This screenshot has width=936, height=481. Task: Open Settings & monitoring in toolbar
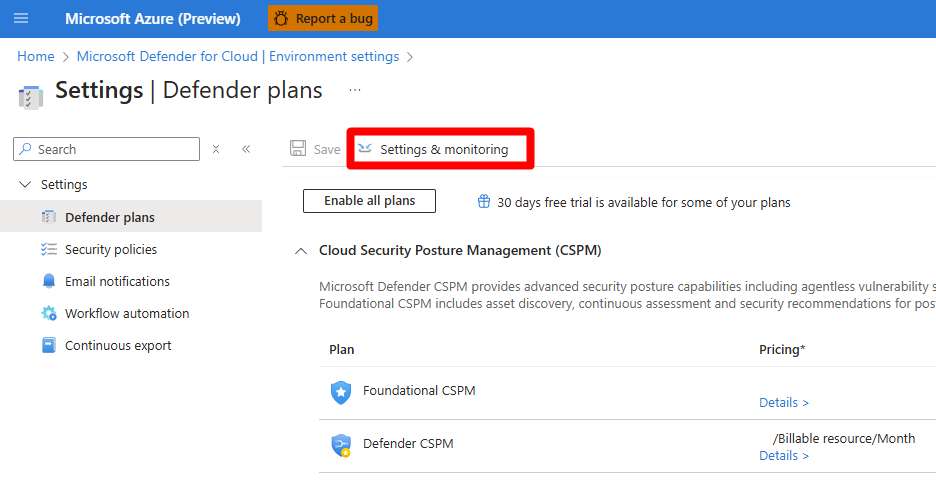(x=440, y=149)
